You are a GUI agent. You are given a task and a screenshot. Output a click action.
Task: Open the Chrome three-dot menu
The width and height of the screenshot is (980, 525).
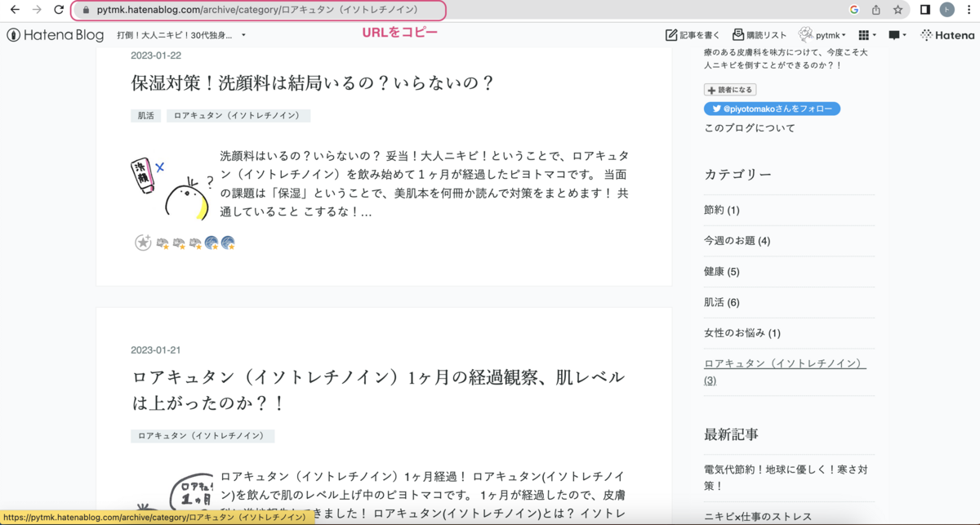(x=969, y=10)
